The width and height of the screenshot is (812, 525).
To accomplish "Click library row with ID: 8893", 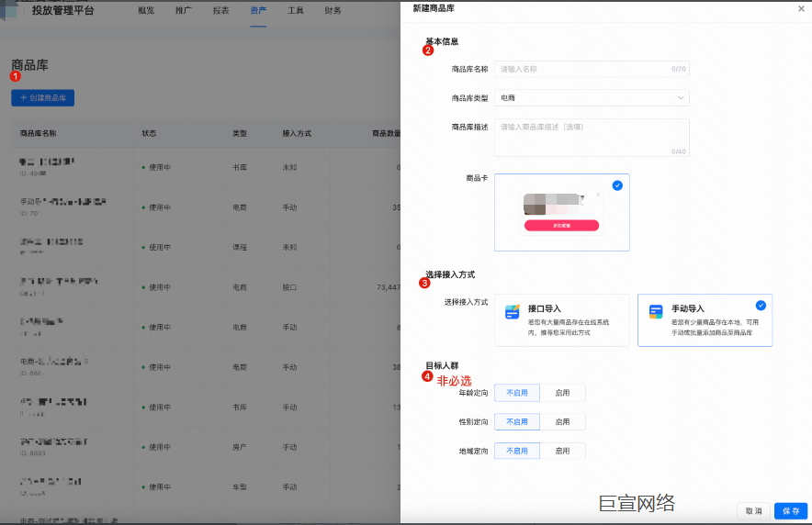I will [x=206, y=447].
